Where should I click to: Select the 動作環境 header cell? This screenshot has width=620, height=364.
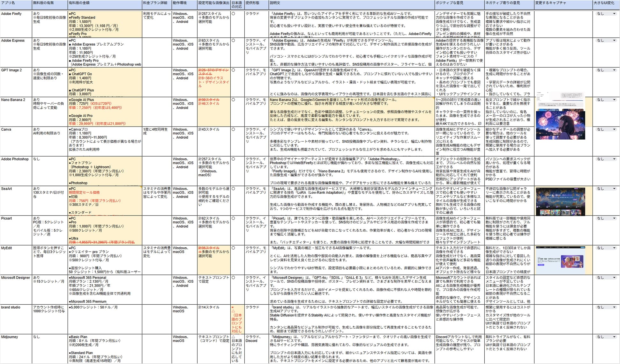[x=184, y=4]
